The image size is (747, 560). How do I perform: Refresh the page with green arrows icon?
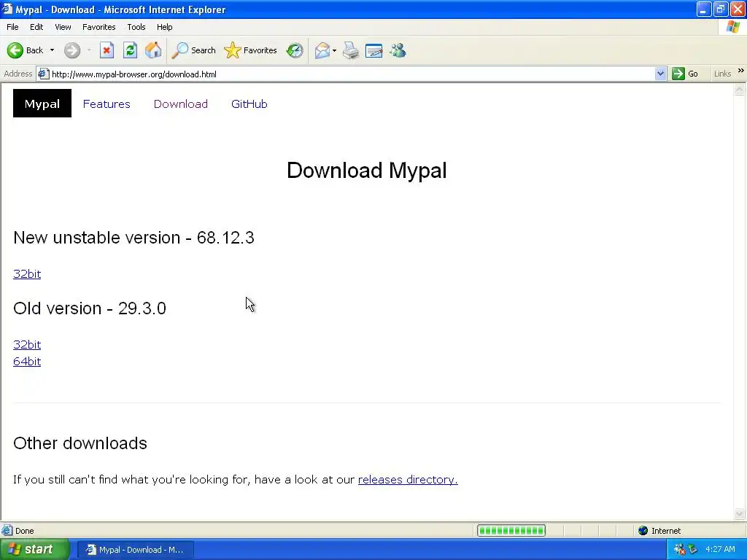point(130,50)
